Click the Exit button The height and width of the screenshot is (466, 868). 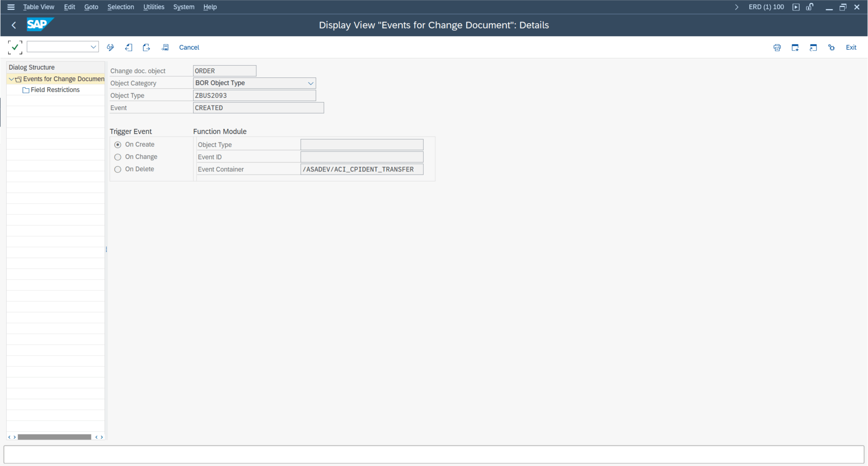click(851, 48)
